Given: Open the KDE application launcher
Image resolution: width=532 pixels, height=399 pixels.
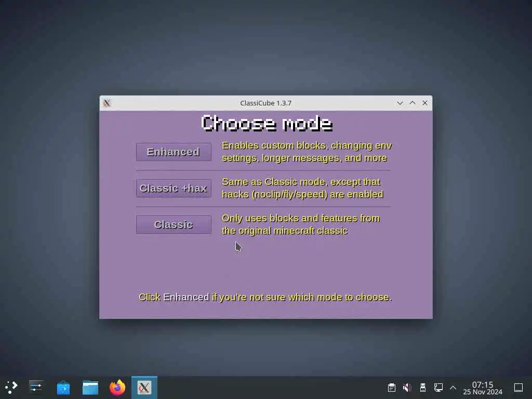Looking at the screenshot, I should pos(11,387).
